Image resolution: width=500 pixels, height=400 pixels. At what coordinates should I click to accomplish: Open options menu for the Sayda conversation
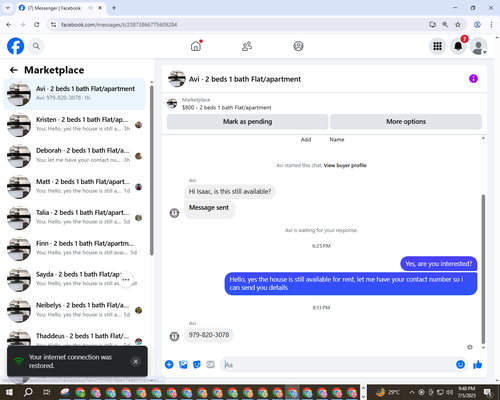[126, 280]
